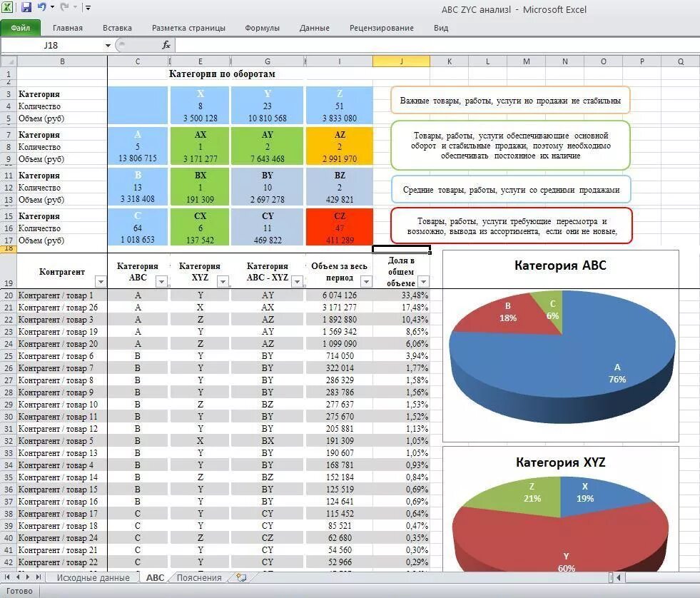Screen dimensions: 700x598
Task: Click the value 13 806 715
Action: coord(138,158)
